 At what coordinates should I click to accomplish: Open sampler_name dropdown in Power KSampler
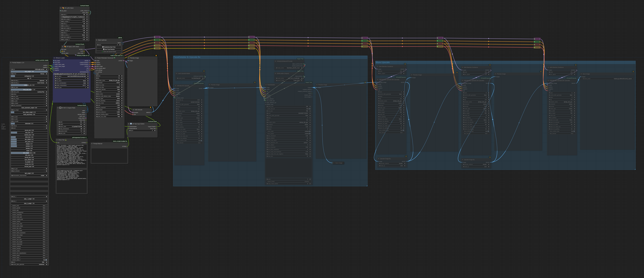point(109,80)
